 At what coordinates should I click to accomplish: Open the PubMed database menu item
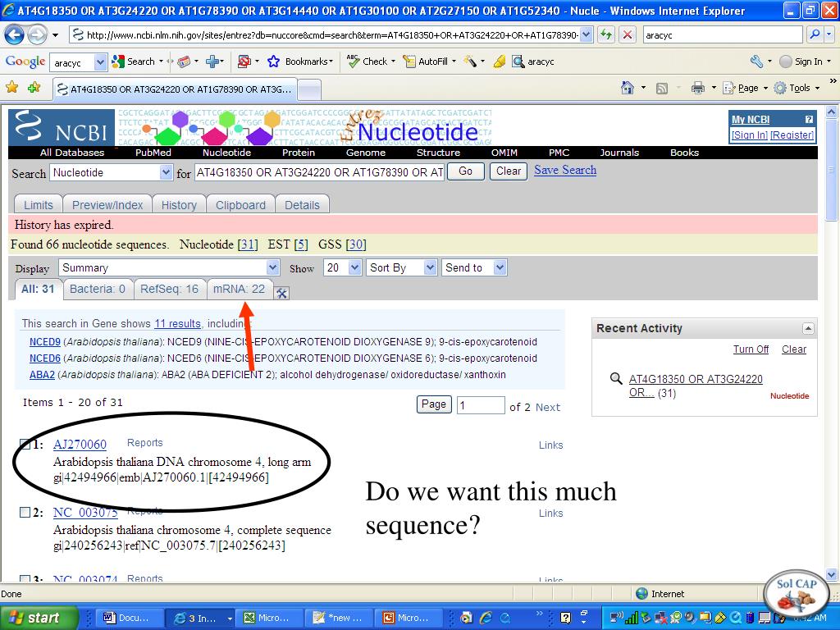153,153
